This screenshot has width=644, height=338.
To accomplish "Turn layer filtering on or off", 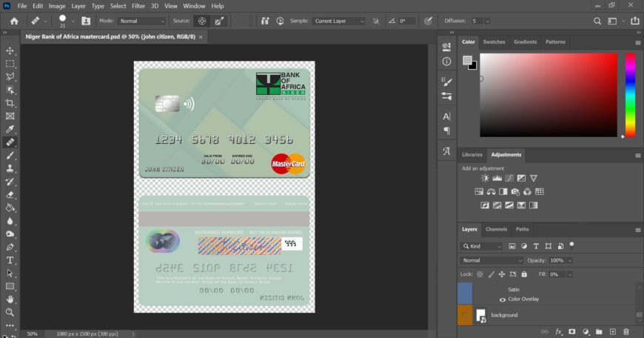I will pos(571,245).
